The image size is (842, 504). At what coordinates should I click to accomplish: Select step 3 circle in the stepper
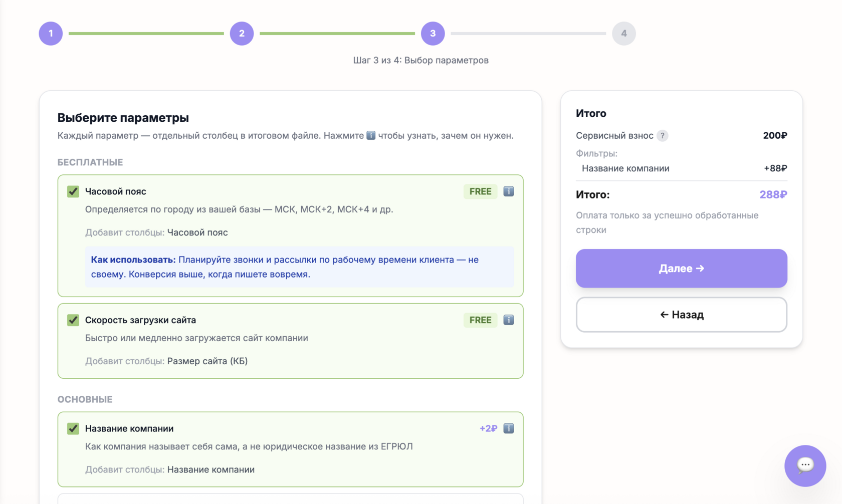(433, 34)
